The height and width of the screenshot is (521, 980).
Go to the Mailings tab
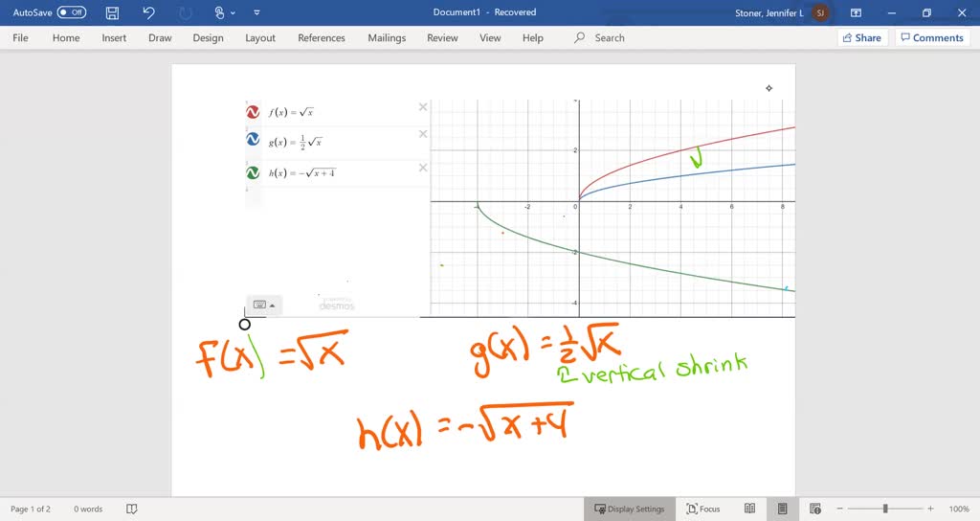pyautogui.click(x=387, y=37)
